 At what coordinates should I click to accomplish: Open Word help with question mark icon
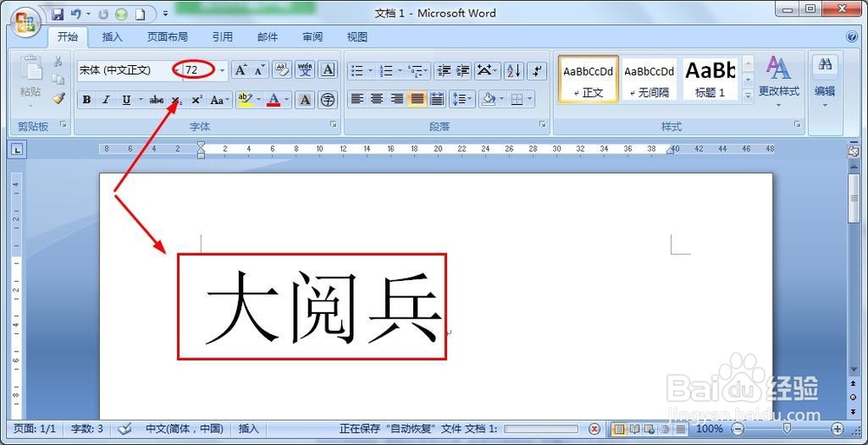pyautogui.click(x=852, y=37)
